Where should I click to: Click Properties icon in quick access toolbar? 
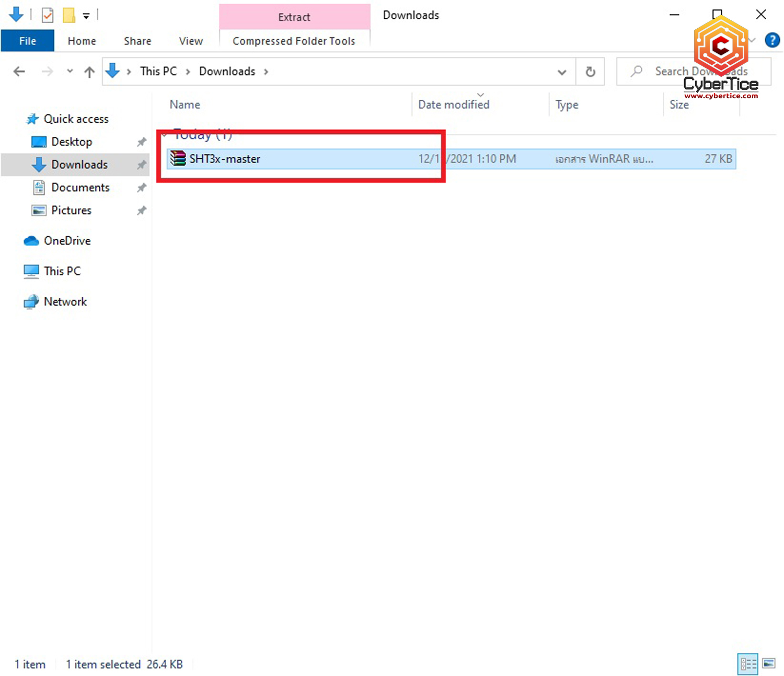click(48, 15)
